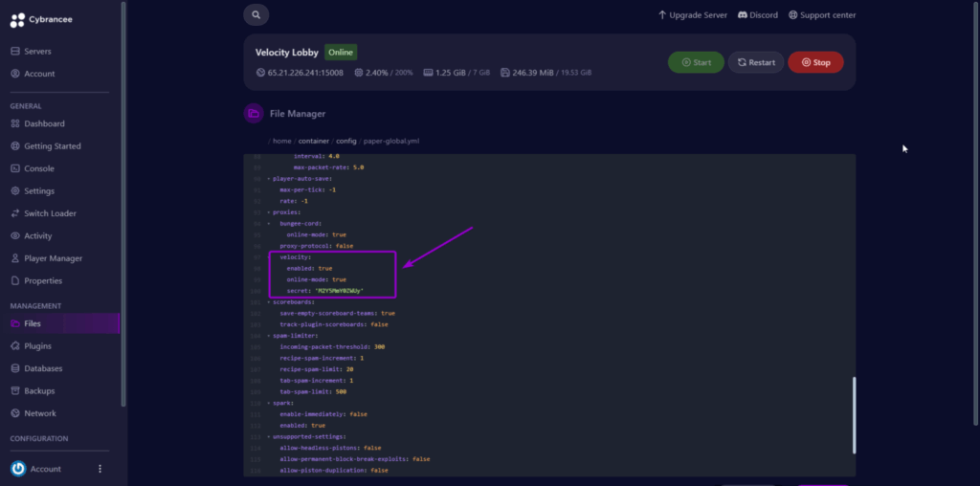Viewport: 980px width, 486px height.
Task: Collapse the unsupported-settings section
Action: click(269, 436)
